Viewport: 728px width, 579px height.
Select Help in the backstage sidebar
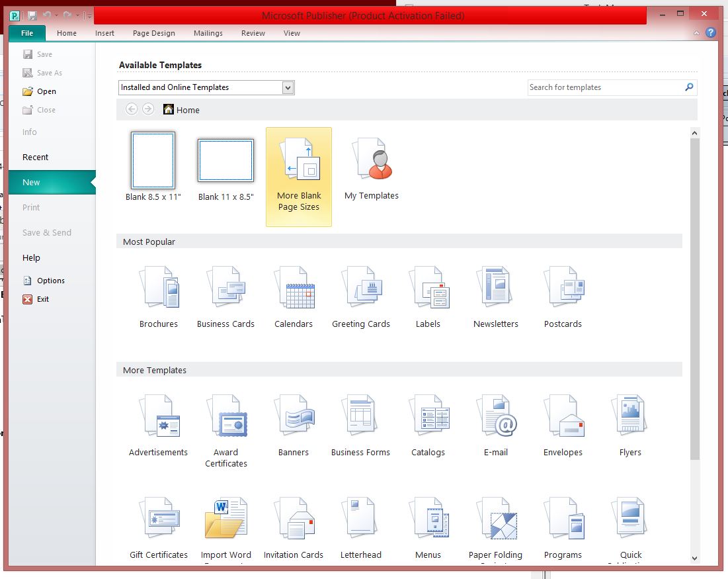[x=31, y=257]
